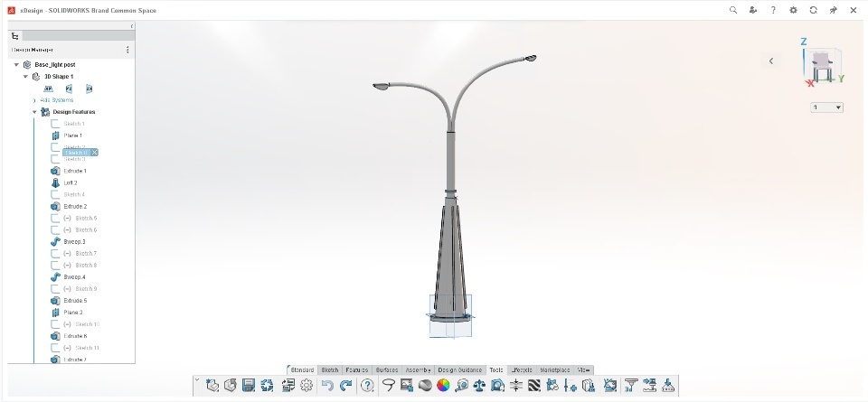
Task: Open the user profile icon in title bar
Action: 753,10
